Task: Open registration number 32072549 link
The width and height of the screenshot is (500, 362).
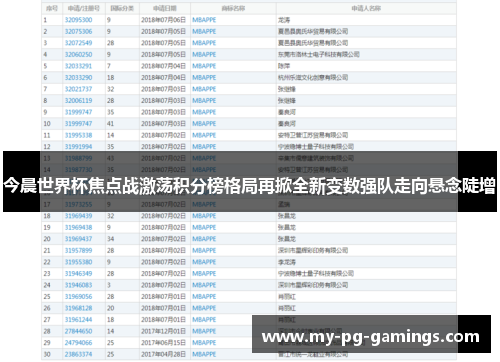Action: pyautogui.click(x=78, y=43)
